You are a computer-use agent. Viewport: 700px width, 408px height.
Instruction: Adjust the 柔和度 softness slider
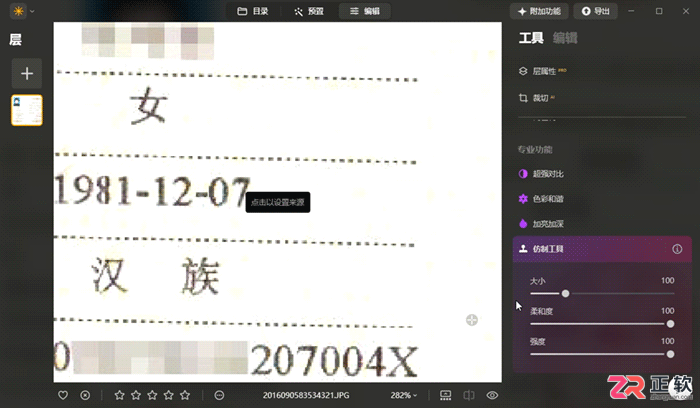670,324
